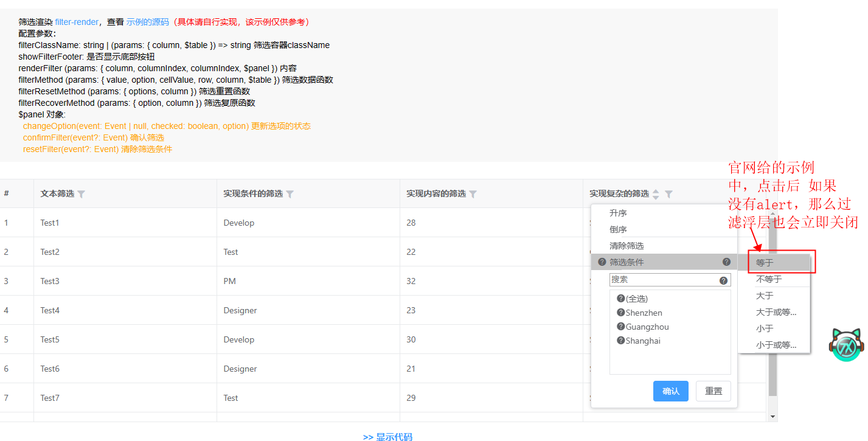Viewport: 868px width, 441px height.
Task: Click the help icon right of 筛选条件
Action: pyautogui.click(x=726, y=262)
